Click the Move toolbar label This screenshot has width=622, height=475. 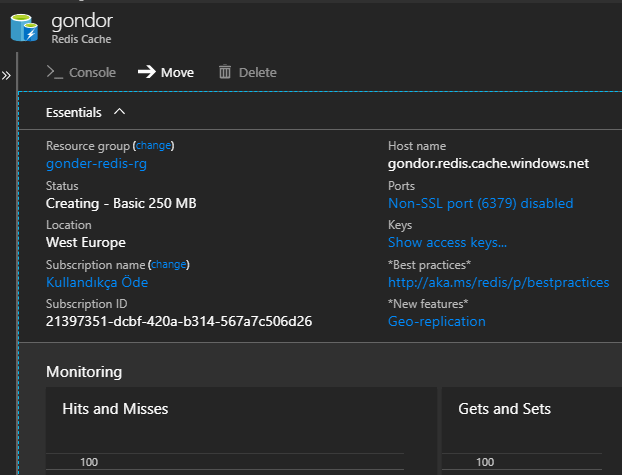177,73
